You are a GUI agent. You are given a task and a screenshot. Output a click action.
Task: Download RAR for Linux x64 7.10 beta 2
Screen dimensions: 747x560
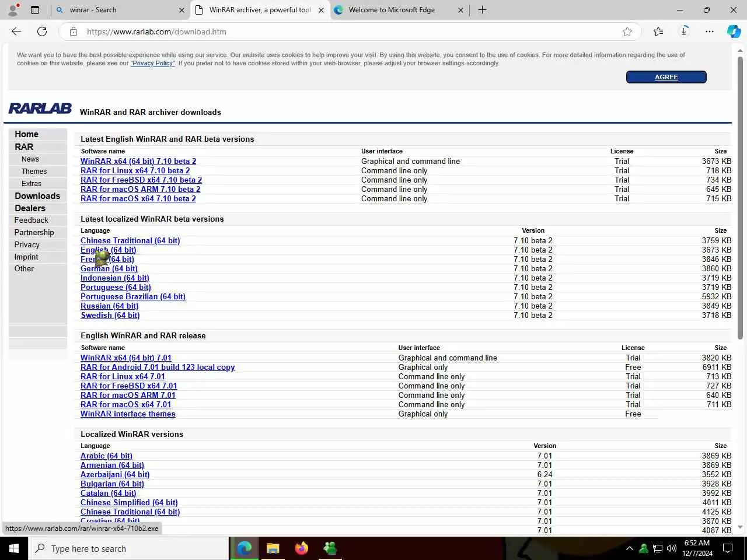[x=135, y=170]
